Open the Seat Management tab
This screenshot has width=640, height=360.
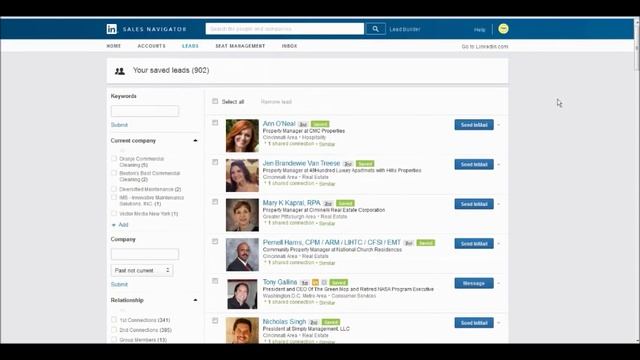(240, 46)
